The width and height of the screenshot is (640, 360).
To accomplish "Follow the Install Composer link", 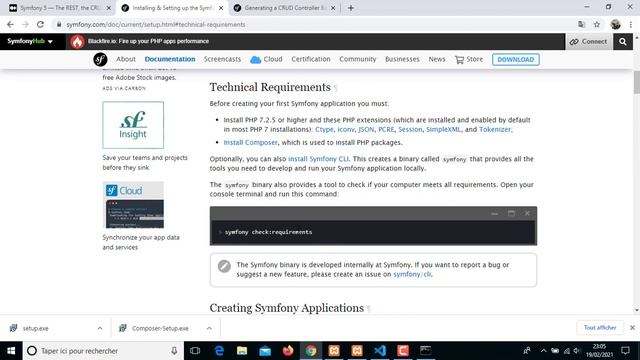I will coord(250,142).
